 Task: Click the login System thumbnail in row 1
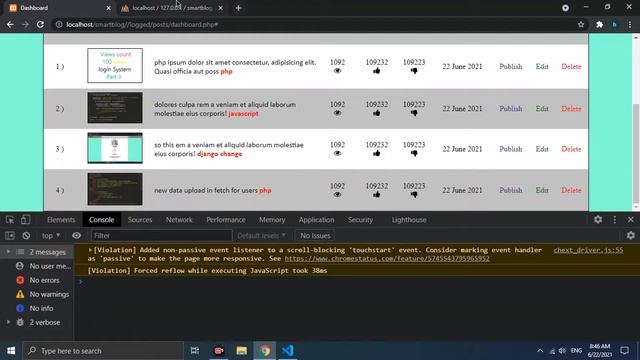point(115,66)
